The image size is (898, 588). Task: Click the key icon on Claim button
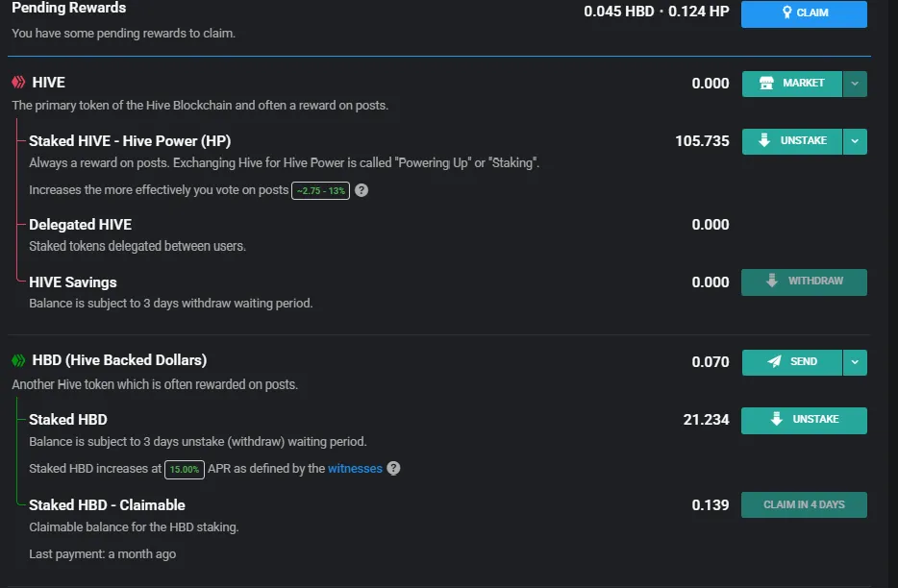787,13
